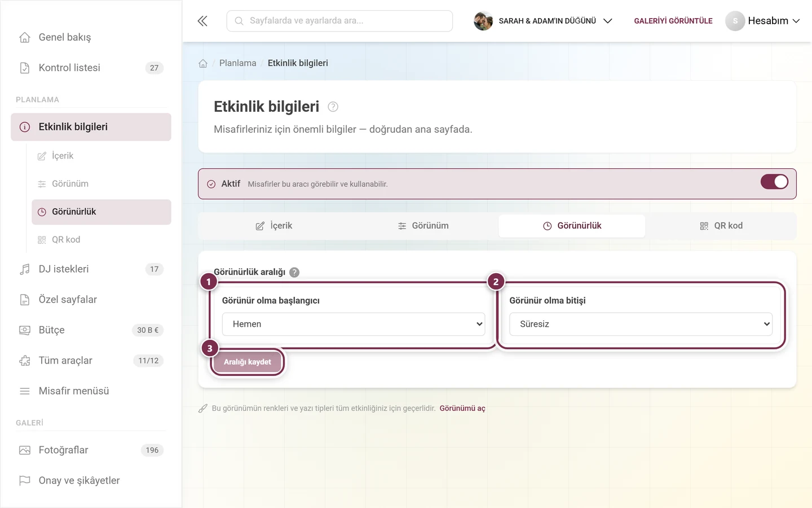The width and height of the screenshot is (812, 508).
Task: Click the home breadcrumb icon
Action: coord(203,63)
